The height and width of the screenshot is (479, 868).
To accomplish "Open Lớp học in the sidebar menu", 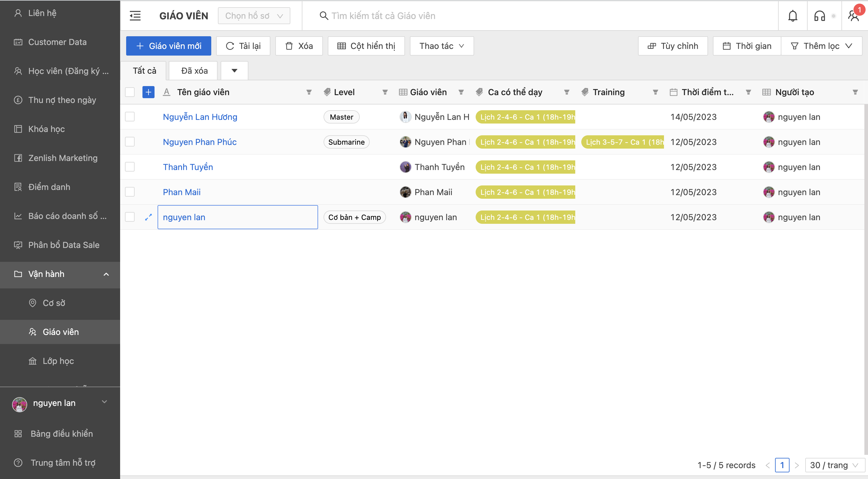I will coord(58,361).
